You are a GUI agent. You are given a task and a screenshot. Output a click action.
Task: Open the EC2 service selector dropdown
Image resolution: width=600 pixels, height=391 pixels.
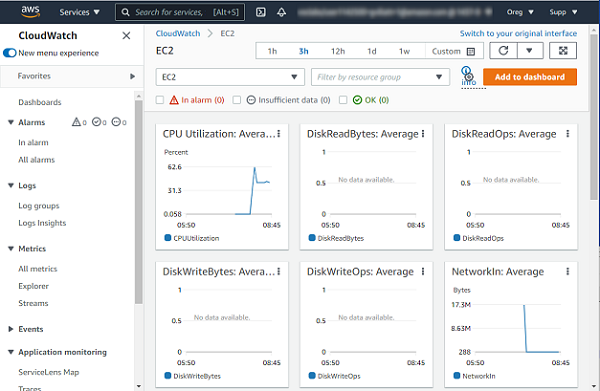click(x=230, y=77)
